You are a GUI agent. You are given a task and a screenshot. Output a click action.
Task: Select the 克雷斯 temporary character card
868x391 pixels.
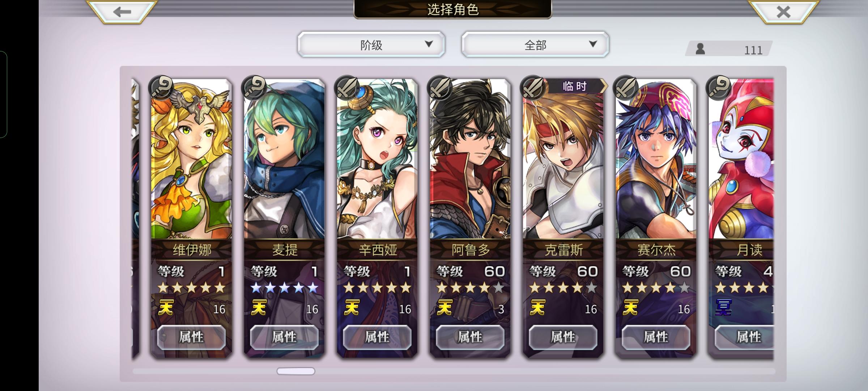click(x=563, y=217)
